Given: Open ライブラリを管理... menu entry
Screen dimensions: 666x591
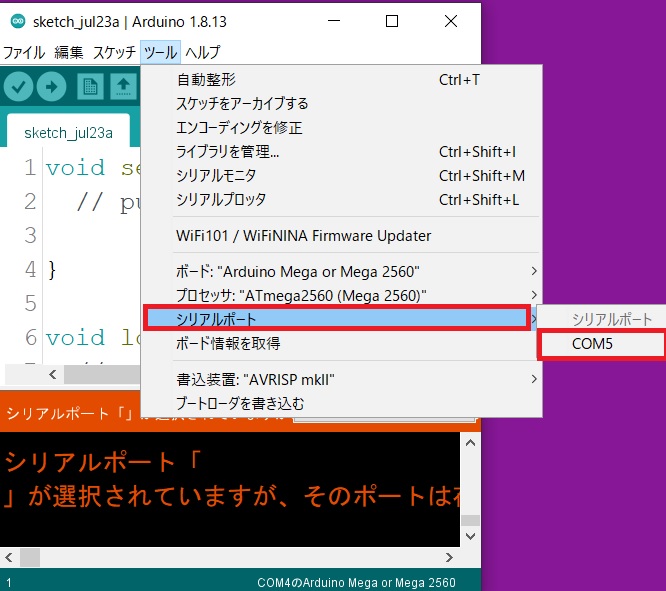Looking at the screenshot, I should click(341, 151).
